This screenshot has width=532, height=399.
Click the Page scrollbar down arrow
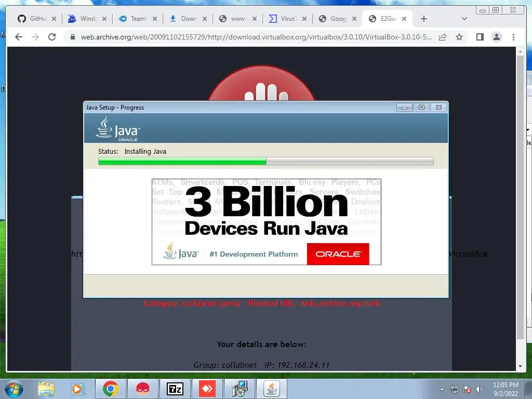pos(520,366)
